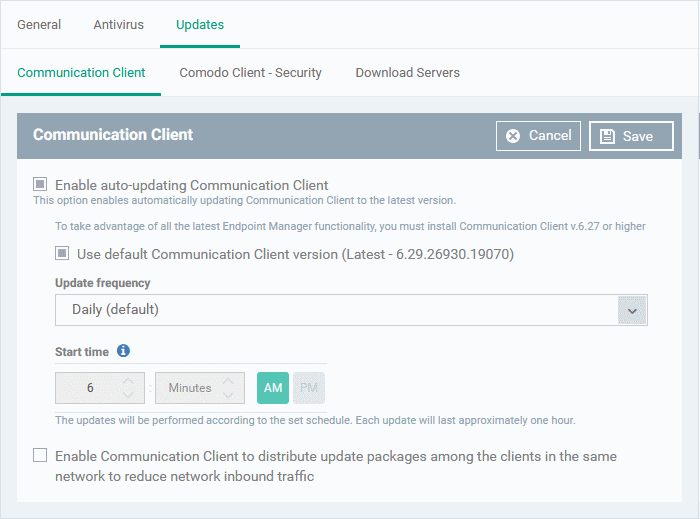This screenshot has width=700, height=519.
Task: Decrease minutes with the down arrow
Action: click(228, 395)
